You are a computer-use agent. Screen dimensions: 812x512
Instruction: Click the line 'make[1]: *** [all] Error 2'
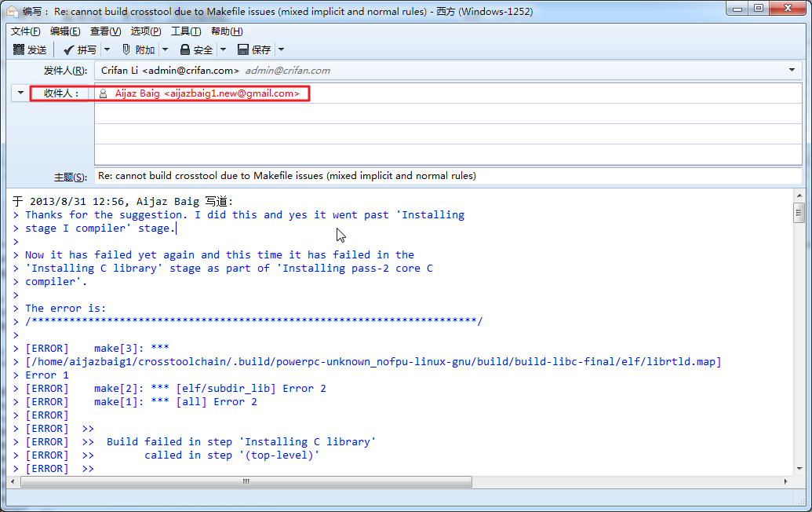pos(176,401)
